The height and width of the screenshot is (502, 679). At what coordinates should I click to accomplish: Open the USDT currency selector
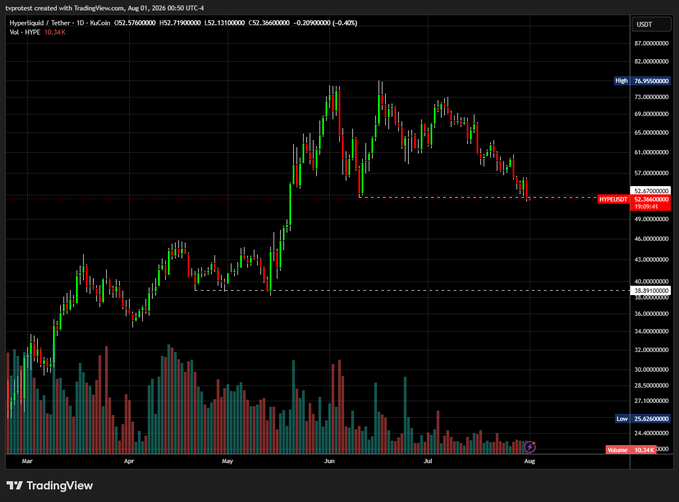(651, 24)
